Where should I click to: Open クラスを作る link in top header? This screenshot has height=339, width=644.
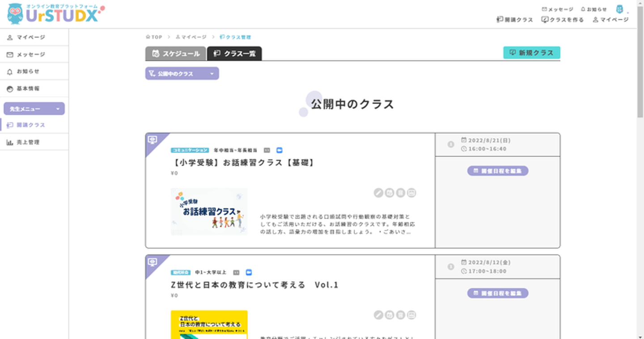(x=563, y=20)
